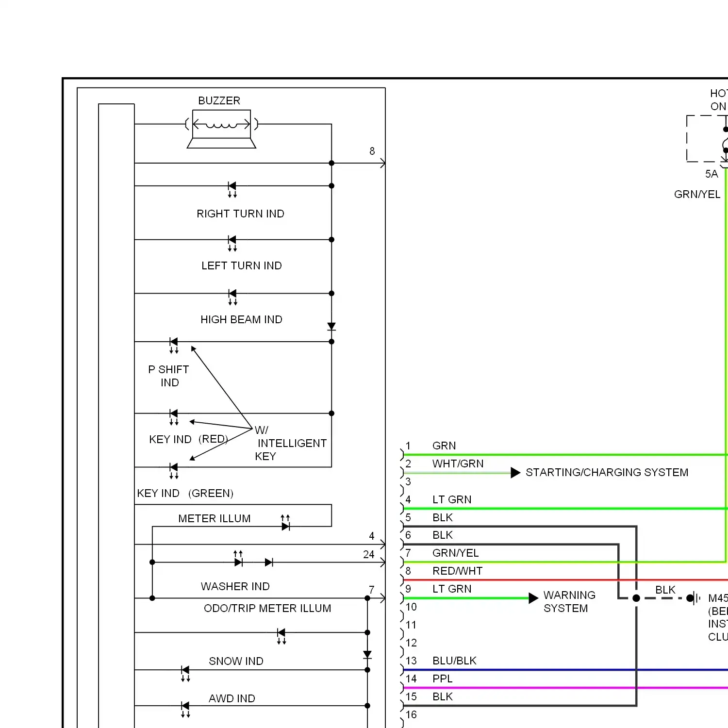The image size is (728, 728).
Task: Click the WASHER IND label
Action: coord(235,586)
